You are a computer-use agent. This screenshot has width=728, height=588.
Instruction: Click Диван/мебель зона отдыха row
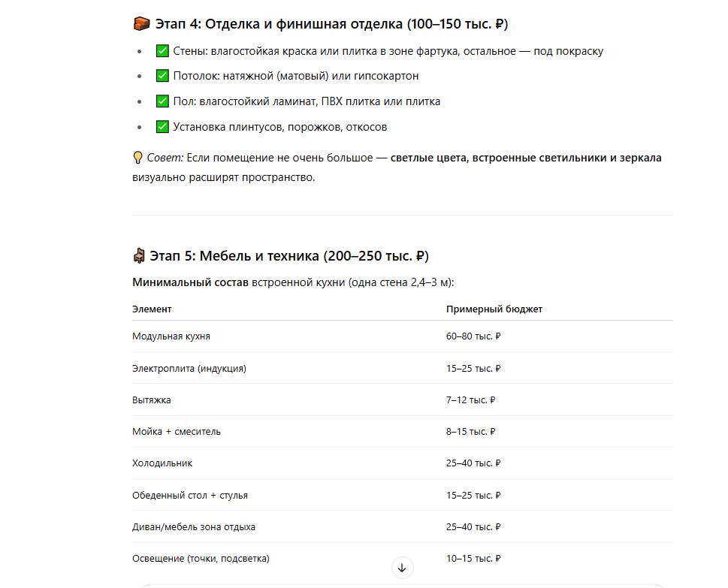coord(403,526)
